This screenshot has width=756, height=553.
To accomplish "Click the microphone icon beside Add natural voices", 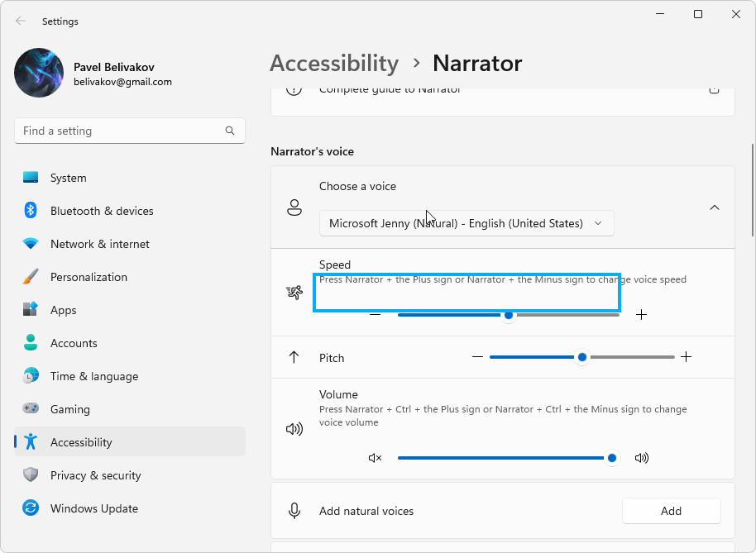I will click(294, 511).
